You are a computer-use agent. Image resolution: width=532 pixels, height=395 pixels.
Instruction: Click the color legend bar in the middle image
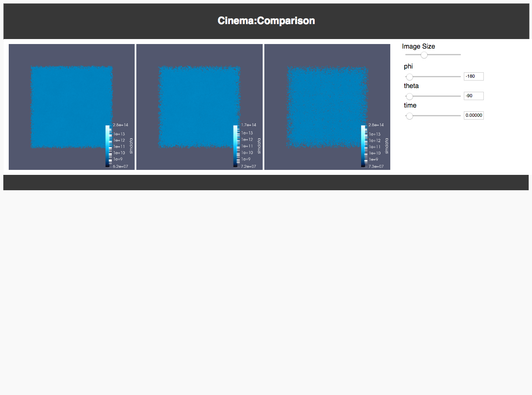tap(236, 146)
